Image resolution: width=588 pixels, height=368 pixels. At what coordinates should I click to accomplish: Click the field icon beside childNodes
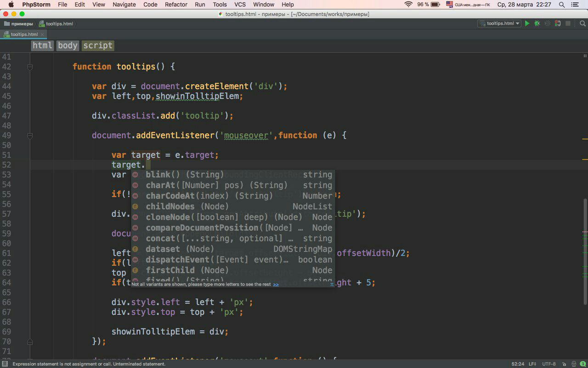(x=135, y=207)
